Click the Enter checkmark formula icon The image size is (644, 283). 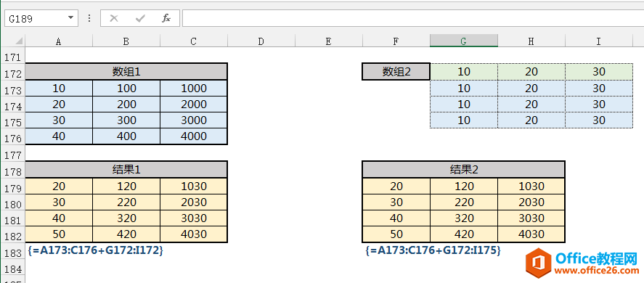140,18
